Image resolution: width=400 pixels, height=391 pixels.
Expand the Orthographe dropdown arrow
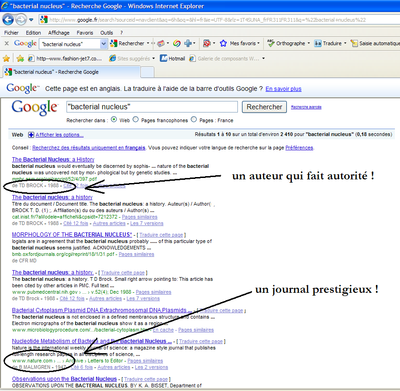tap(309, 43)
